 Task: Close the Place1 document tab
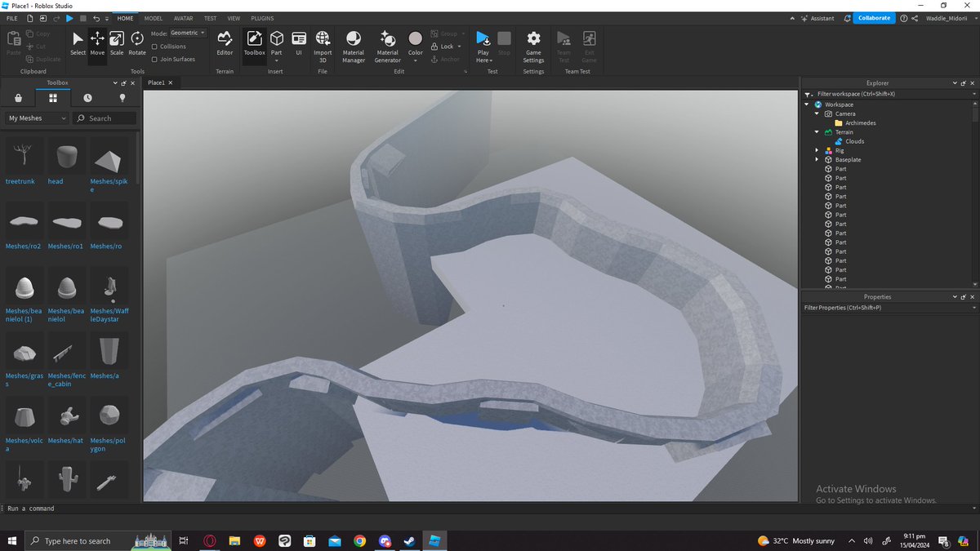click(172, 82)
